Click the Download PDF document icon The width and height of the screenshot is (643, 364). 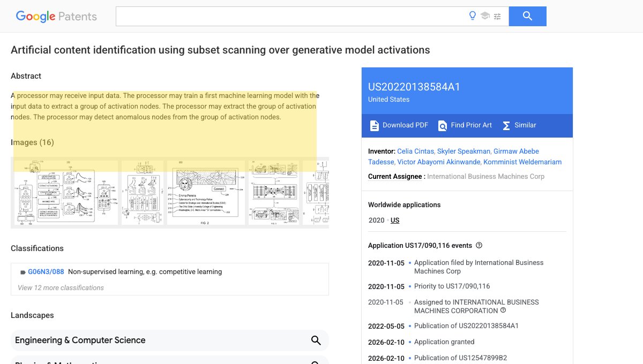pyautogui.click(x=375, y=125)
